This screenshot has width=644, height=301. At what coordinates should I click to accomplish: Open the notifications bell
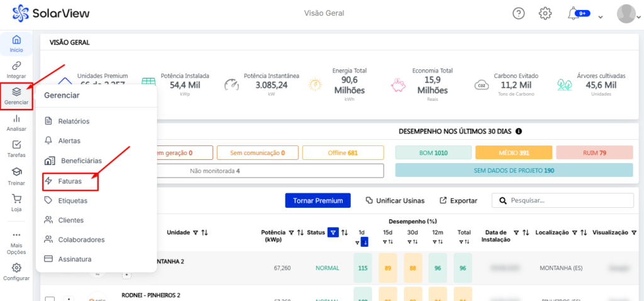pyautogui.click(x=573, y=13)
